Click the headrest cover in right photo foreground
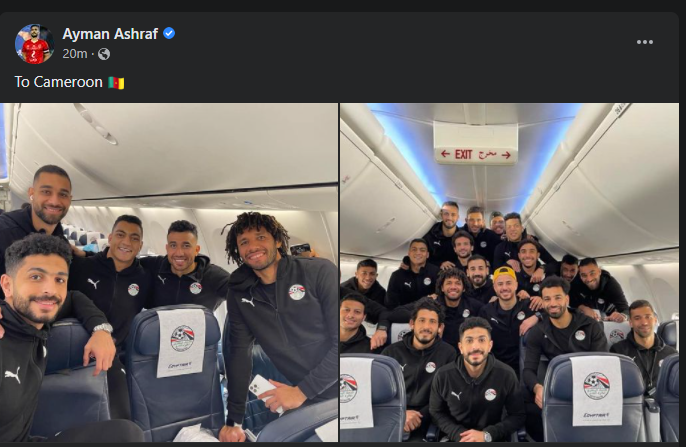 click(x=597, y=390)
